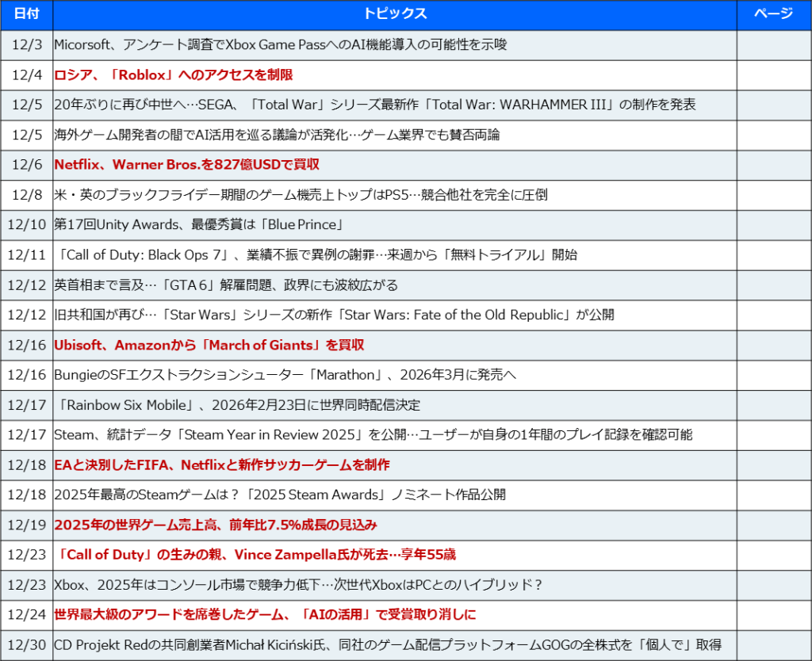This screenshot has height=661, width=812.
Task: Select the Call of Duty: Black Ops 7 topic
Action: pos(316,255)
